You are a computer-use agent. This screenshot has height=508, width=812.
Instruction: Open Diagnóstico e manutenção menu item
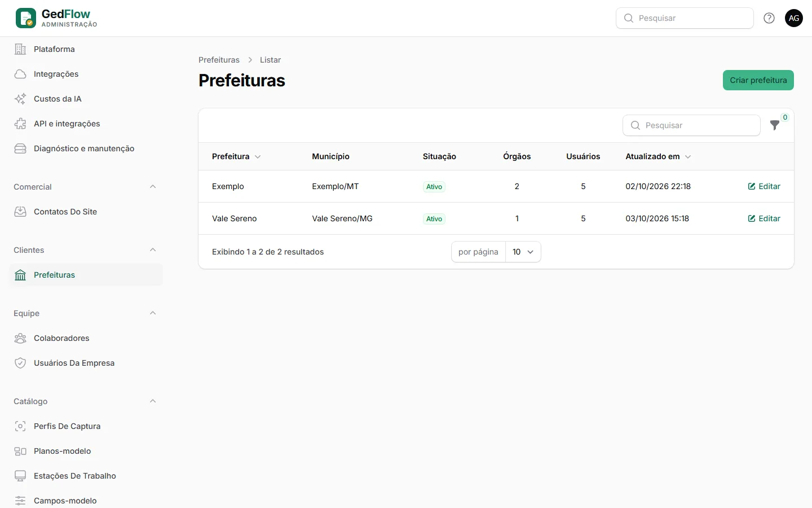[x=86, y=148]
